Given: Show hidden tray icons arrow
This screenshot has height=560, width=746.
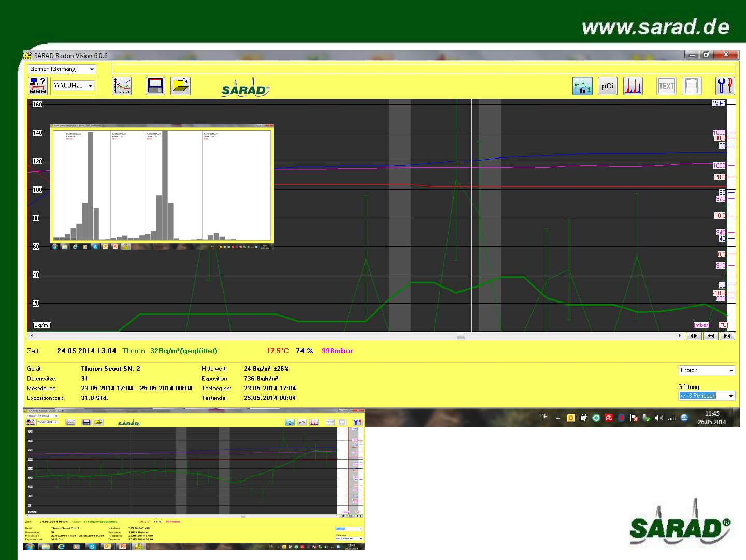Looking at the screenshot, I should [x=558, y=418].
